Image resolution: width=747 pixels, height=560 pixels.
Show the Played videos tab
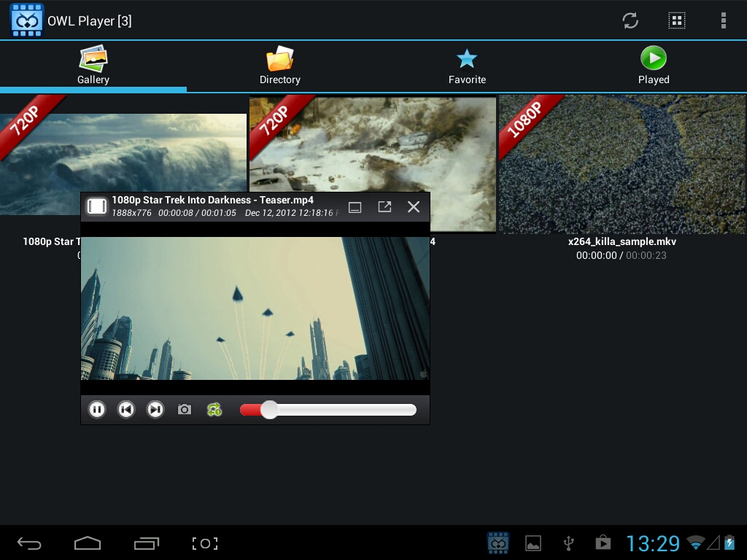tap(654, 66)
